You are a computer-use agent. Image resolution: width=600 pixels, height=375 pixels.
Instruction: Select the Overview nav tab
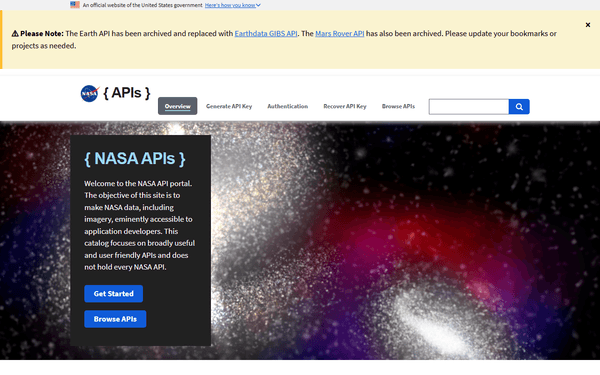(178, 106)
